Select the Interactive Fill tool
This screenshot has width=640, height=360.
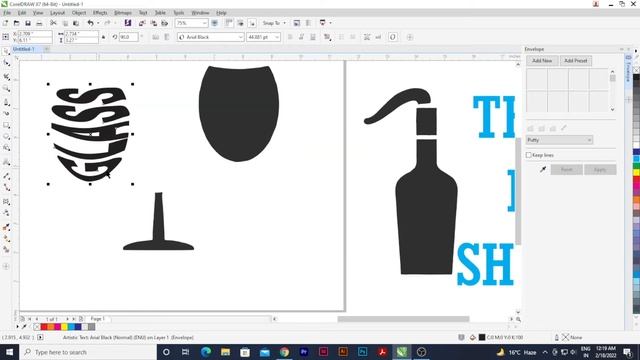[6, 239]
